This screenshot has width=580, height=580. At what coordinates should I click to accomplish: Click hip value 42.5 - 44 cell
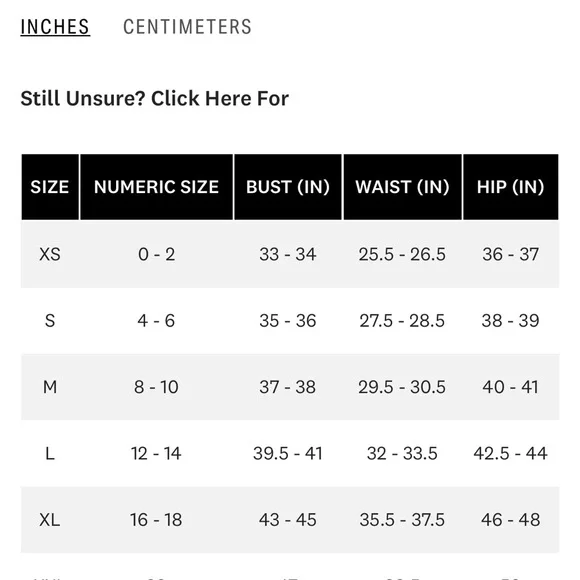(510, 453)
